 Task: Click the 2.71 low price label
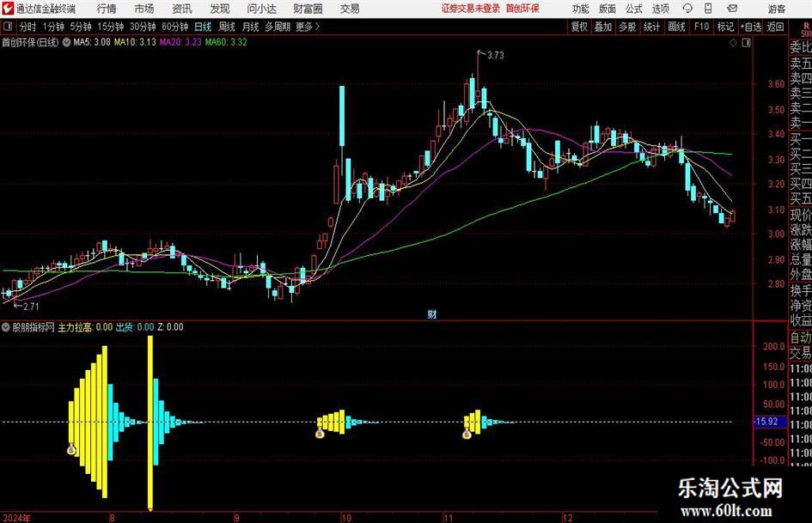(31, 307)
